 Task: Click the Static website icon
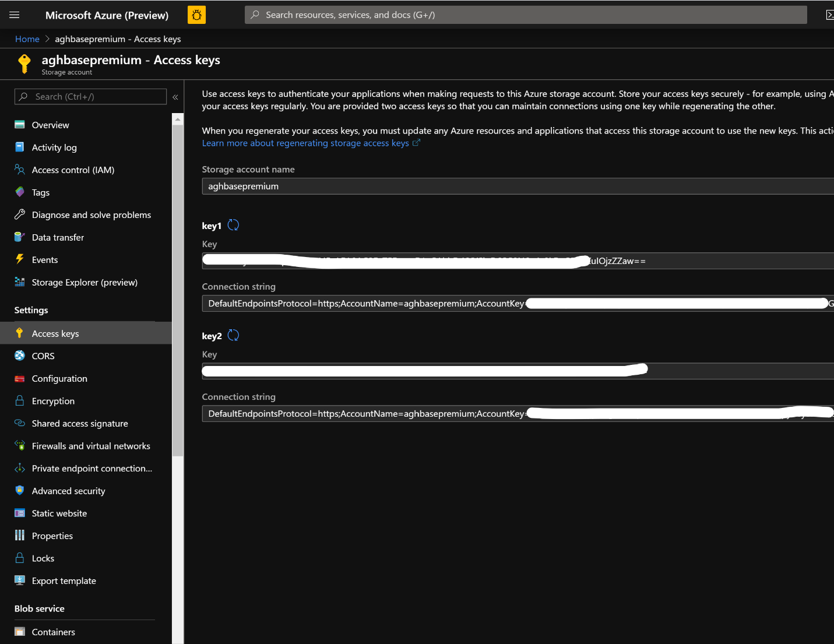[x=20, y=513]
